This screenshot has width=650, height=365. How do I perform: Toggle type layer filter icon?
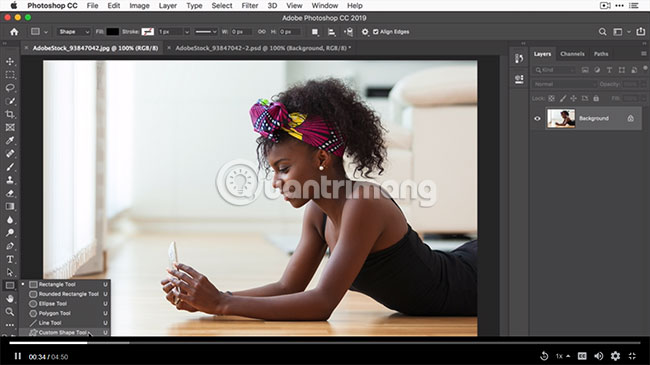609,70
